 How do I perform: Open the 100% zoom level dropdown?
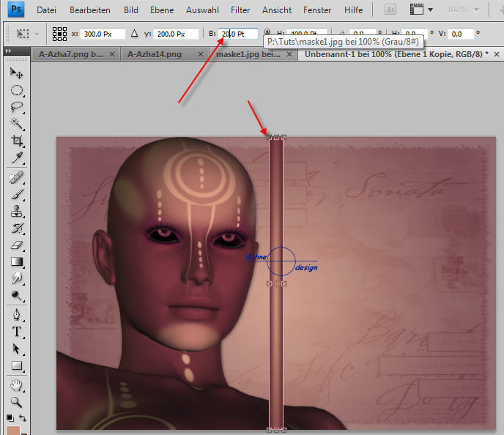point(478,10)
